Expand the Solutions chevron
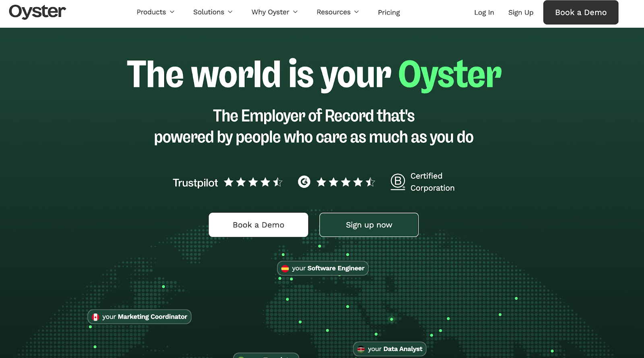This screenshot has width=644, height=358. (230, 12)
